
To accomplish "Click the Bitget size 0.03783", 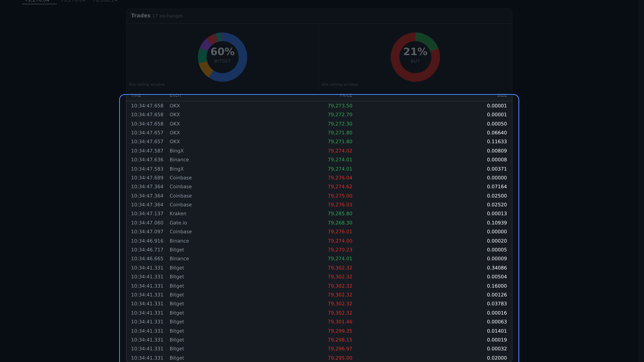I will (497, 304).
